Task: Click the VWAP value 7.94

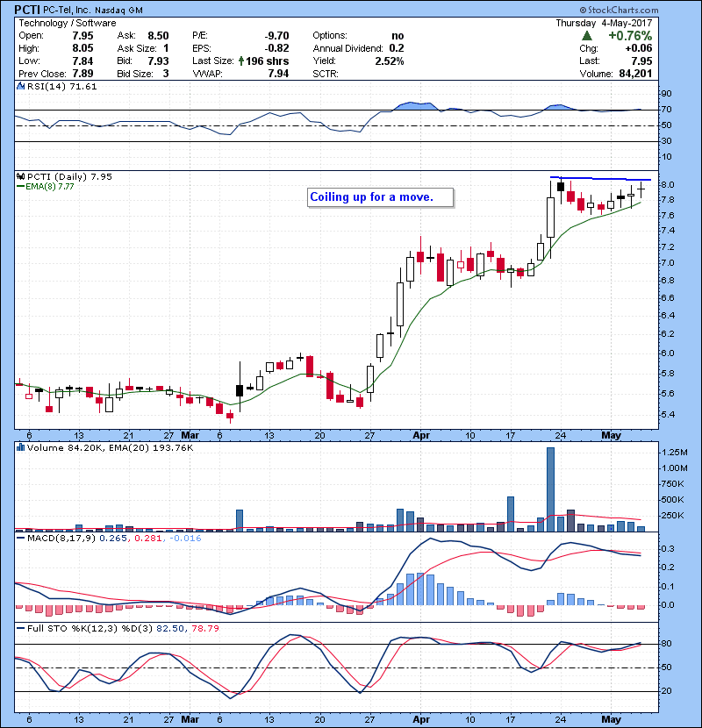Action: [279, 74]
